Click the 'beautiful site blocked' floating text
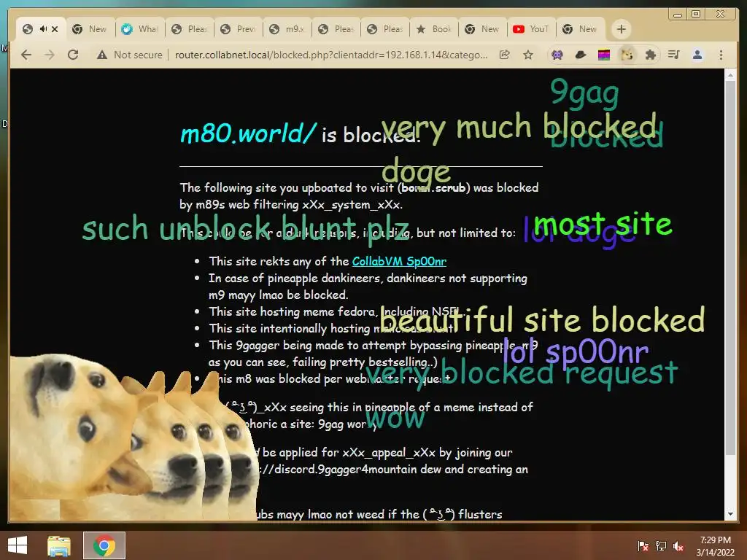Screen dimensions: 747x560 (543, 320)
